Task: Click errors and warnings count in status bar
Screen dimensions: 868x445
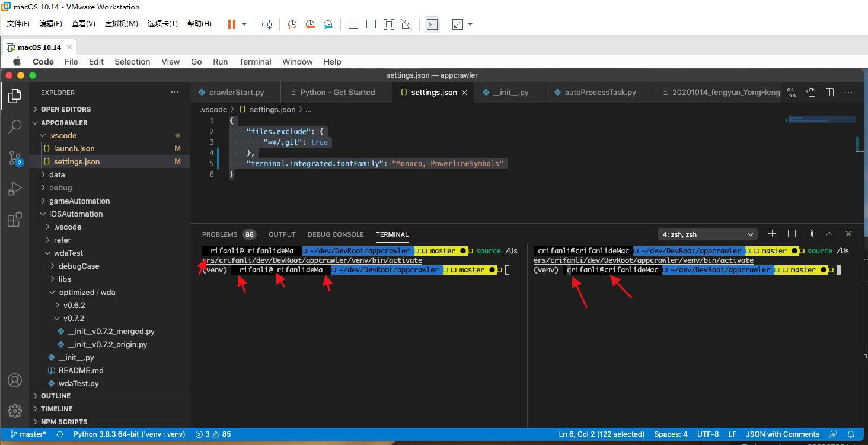Action: [x=213, y=434]
